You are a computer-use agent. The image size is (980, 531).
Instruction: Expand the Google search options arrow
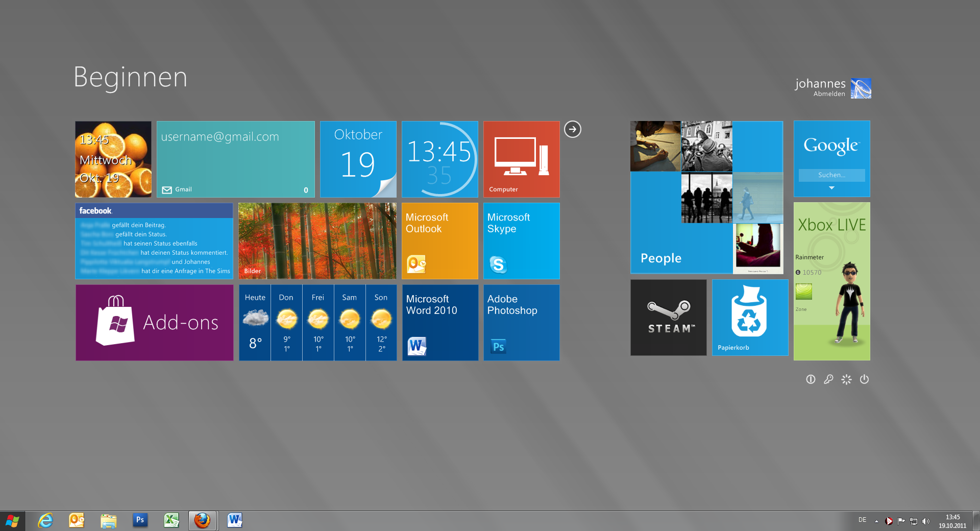coord(831,188)
